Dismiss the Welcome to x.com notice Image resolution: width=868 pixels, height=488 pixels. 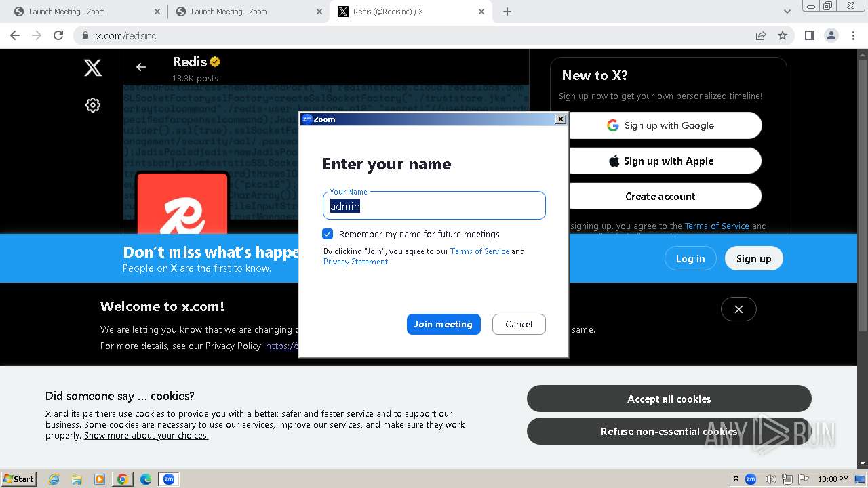738,309
